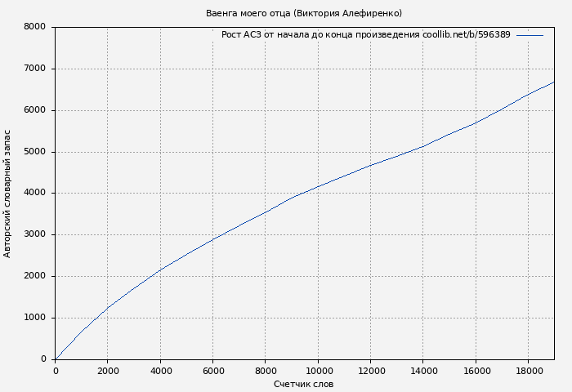The width and height of the screenshot is (572, 392).
Task: Click the curve's endpoint at the right edge
Action: [x=553, y=82]
